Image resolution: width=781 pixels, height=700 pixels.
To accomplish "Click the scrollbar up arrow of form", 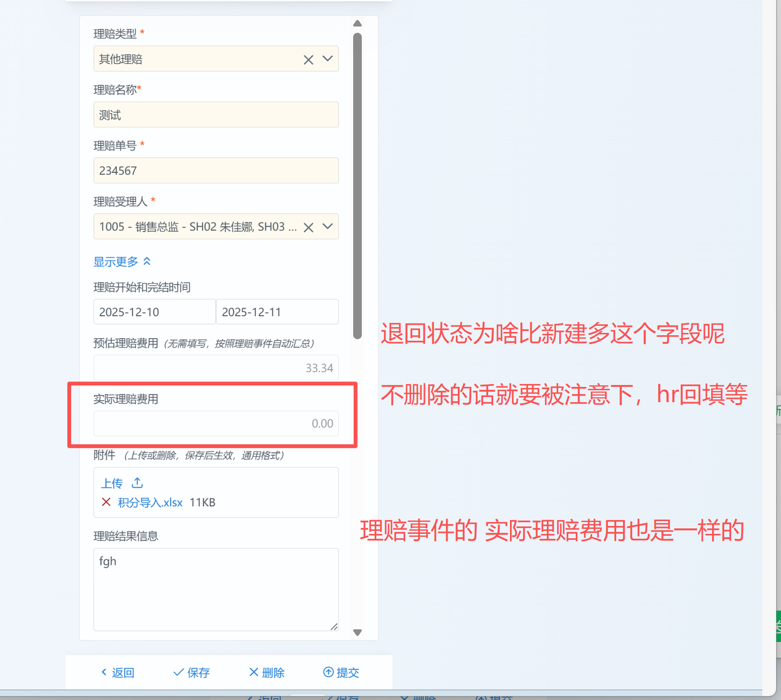I will point(358,24).
